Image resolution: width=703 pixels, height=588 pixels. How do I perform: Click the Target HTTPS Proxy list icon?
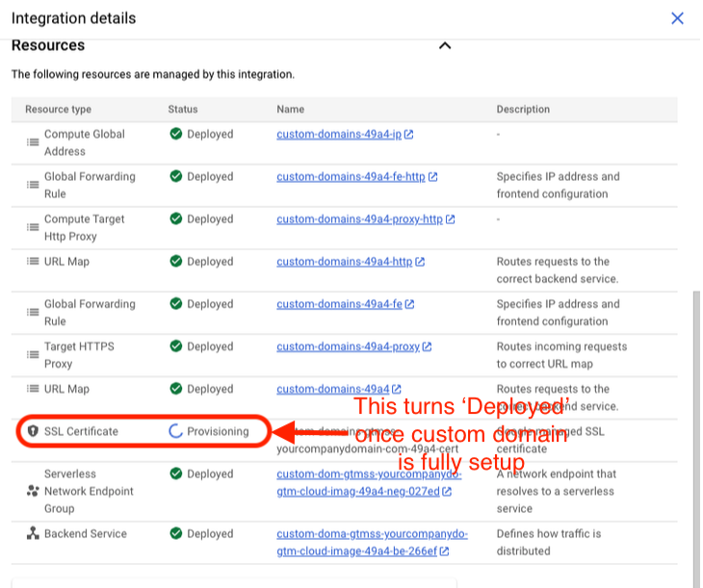coord(33,355)
